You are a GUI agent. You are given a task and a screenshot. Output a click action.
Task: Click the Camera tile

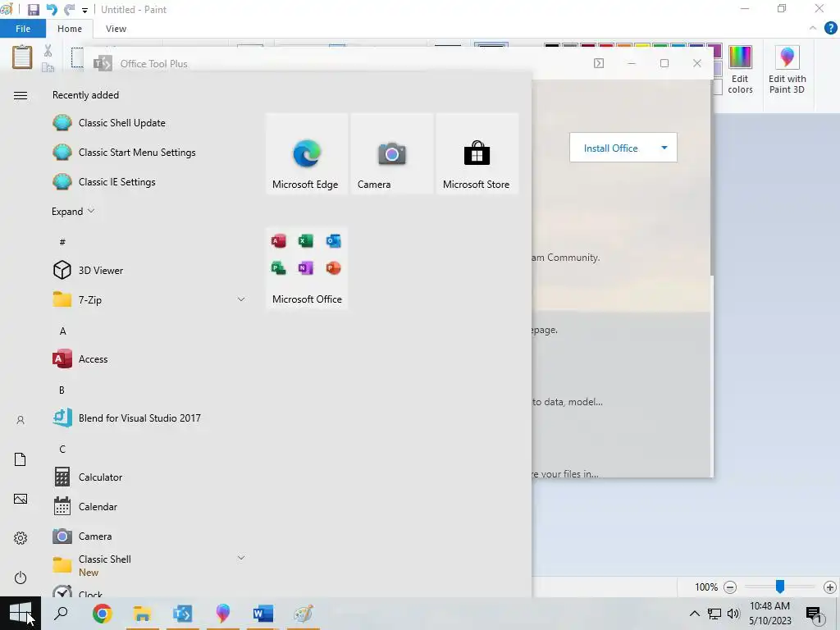pos(391,153)
